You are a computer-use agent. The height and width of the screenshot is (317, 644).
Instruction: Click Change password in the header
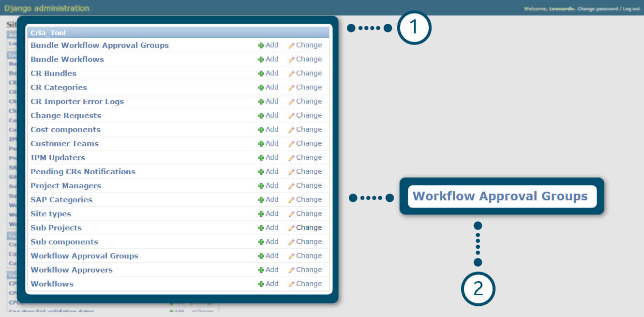pos(597,9)
